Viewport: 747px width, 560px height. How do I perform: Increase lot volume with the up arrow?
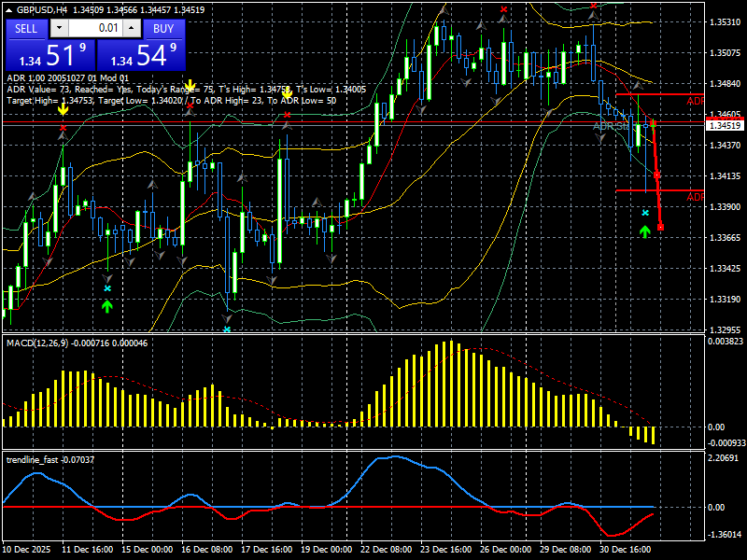pyautogui.click(x=132, y=28)
